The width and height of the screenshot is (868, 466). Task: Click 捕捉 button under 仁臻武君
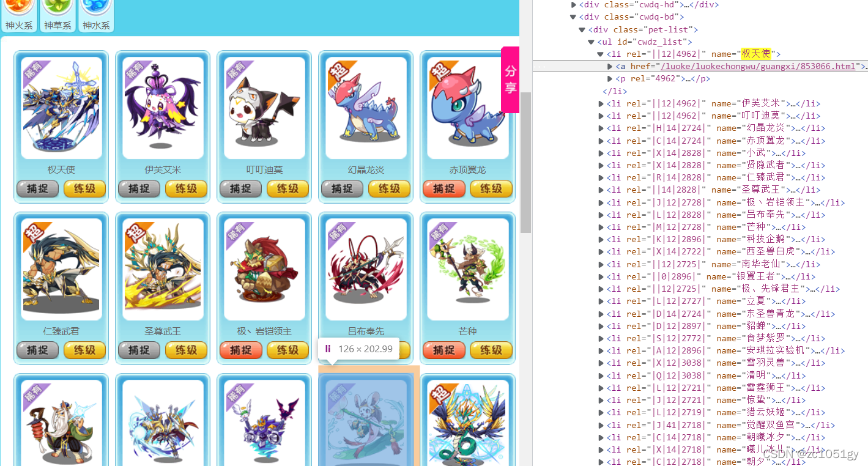coord(37,350)
